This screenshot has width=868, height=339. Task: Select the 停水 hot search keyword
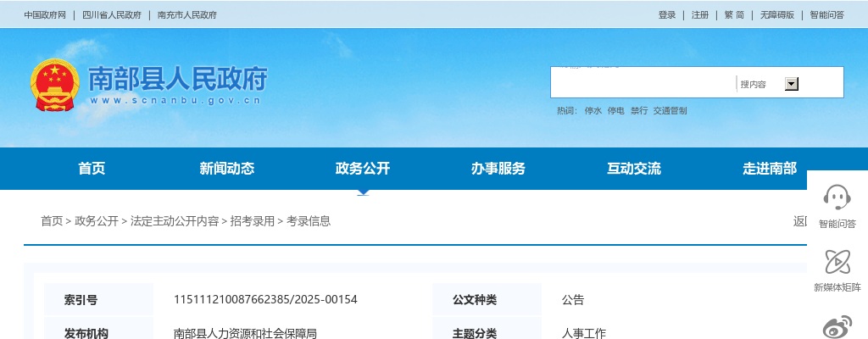(x=593, y=111)
